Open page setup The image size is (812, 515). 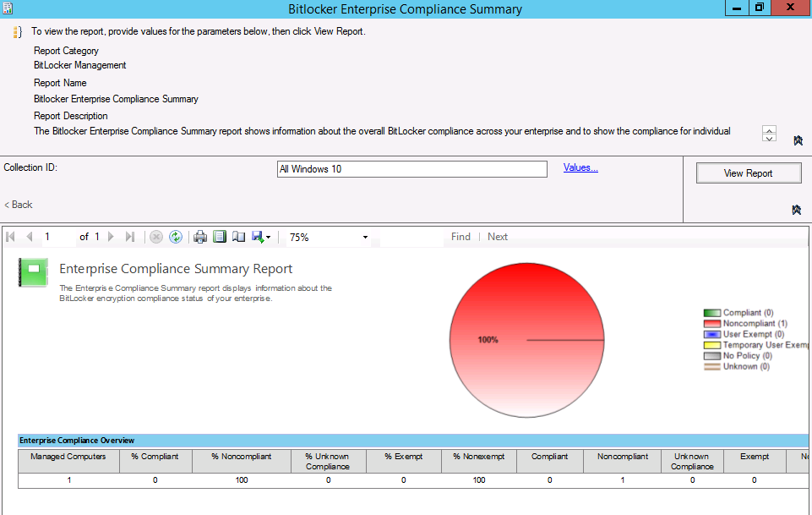pos(239,237)
